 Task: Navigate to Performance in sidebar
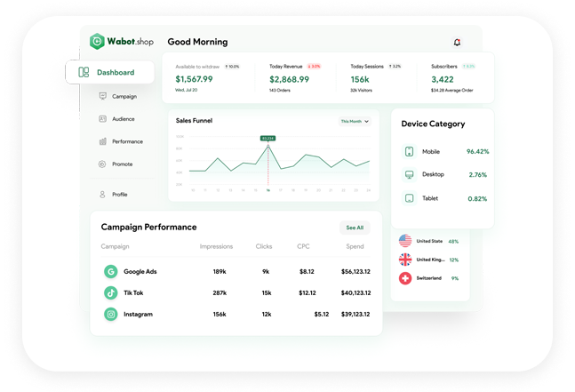(x=125, y=141)
